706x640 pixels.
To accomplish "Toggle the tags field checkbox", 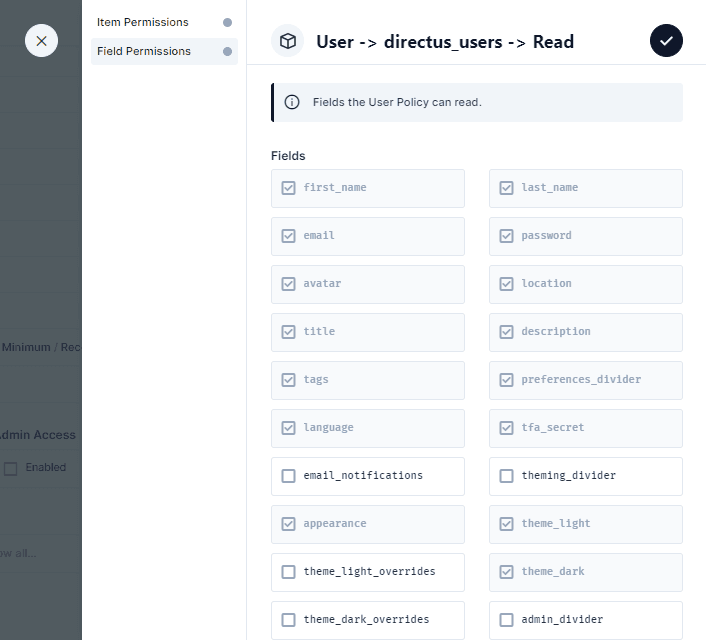I will pos(288,380).
